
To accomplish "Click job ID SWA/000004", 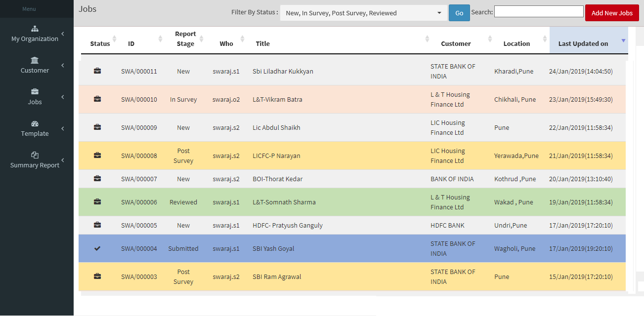I will 139,248.
